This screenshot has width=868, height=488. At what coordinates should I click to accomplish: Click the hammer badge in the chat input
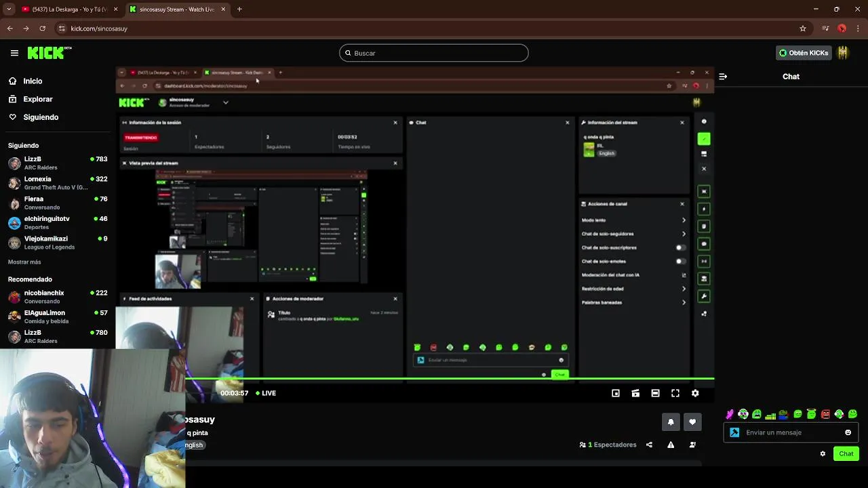pos(734,432)
